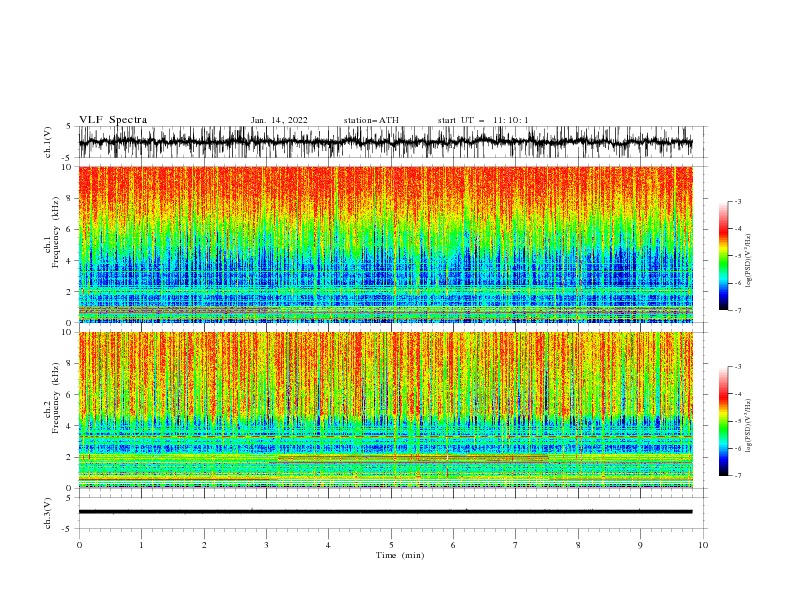Click time axis tick label "8"

578,545
